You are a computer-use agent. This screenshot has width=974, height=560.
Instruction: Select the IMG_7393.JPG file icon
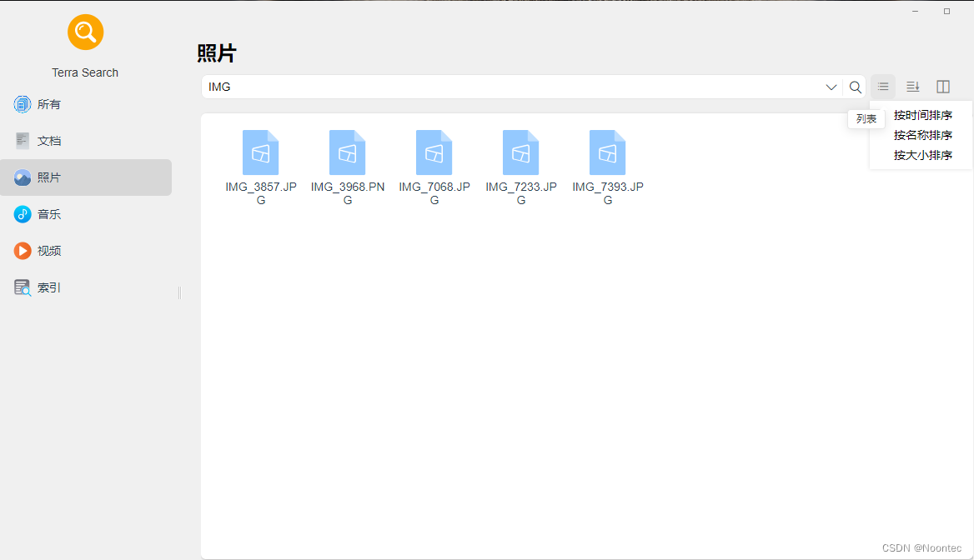click(x=608, y=152)
